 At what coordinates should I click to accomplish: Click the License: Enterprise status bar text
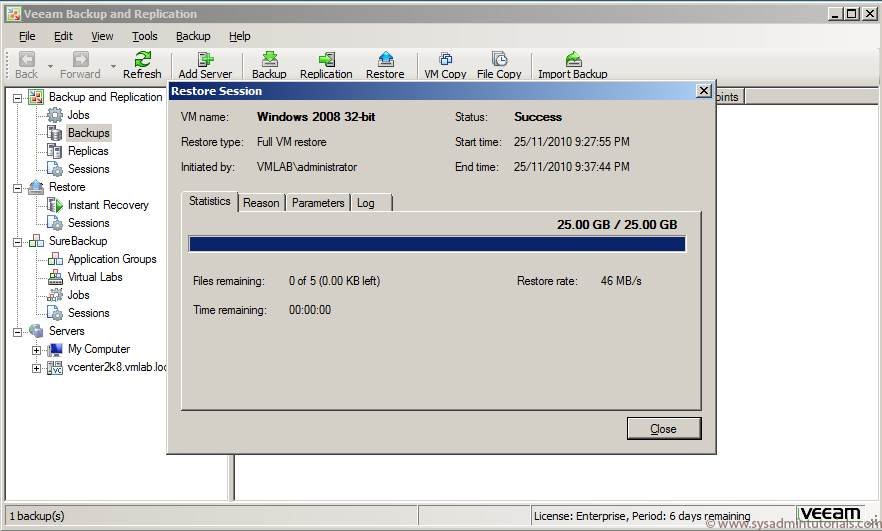pos(642,516)
